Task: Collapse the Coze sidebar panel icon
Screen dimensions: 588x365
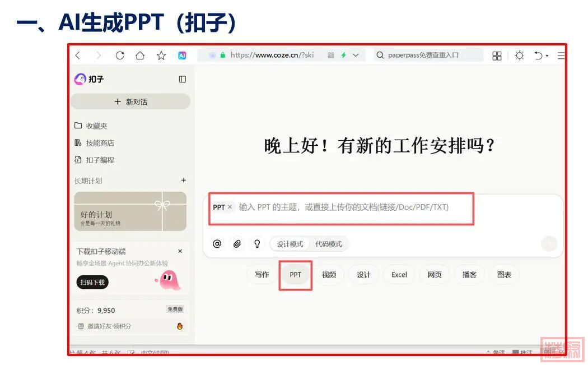Action: click(182, 80)
